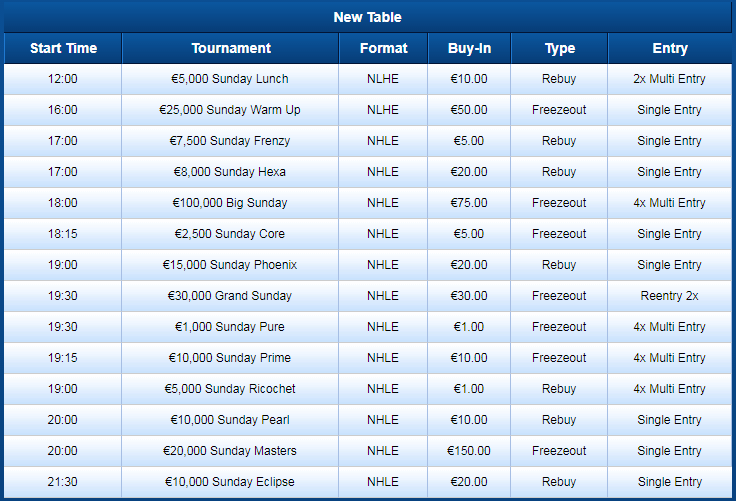Click the €8,000 Sunday Hexa entry
Image resolution: width=736 pixels, height=501 pixels.
tap(230, 172)
